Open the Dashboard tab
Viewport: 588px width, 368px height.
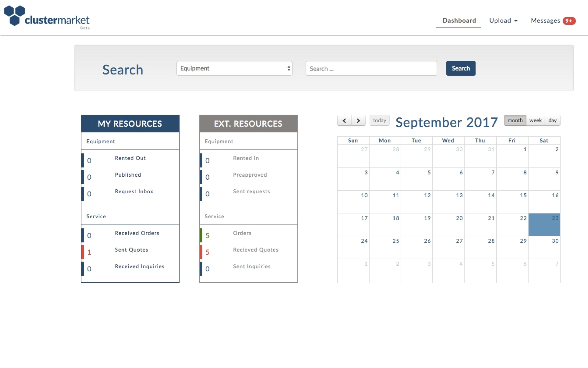(x=459, y=21)
